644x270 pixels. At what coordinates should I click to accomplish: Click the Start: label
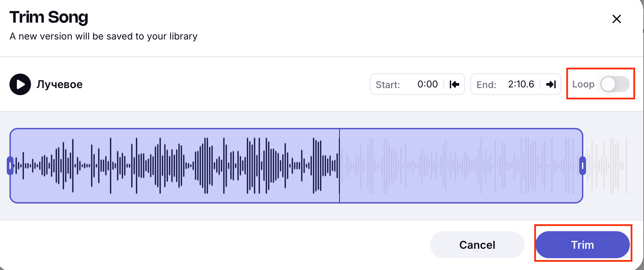click(x=388, y=85)
